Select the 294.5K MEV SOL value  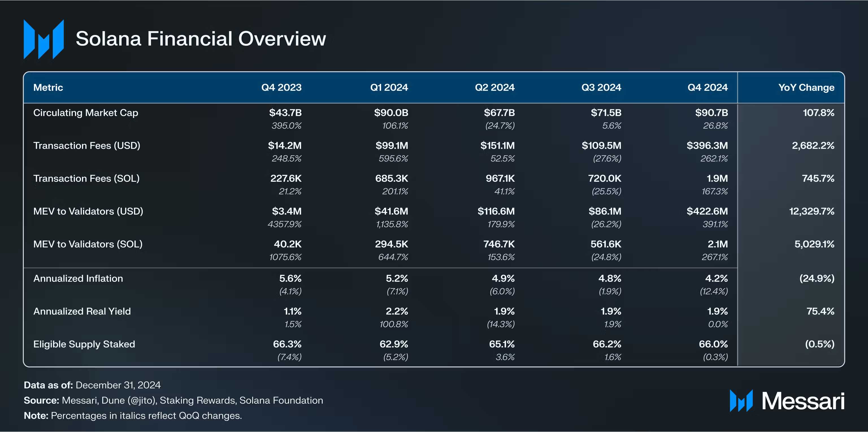pyautogui.click(x=392, y=244)
